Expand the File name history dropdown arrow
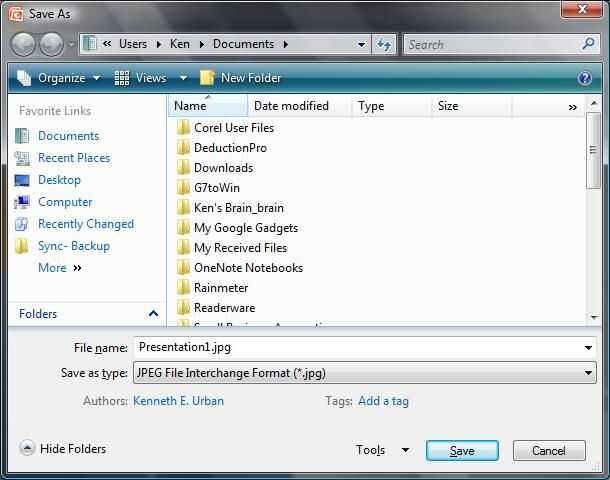Viewport: 610px width, 480px height. click(x=588, y=347)
